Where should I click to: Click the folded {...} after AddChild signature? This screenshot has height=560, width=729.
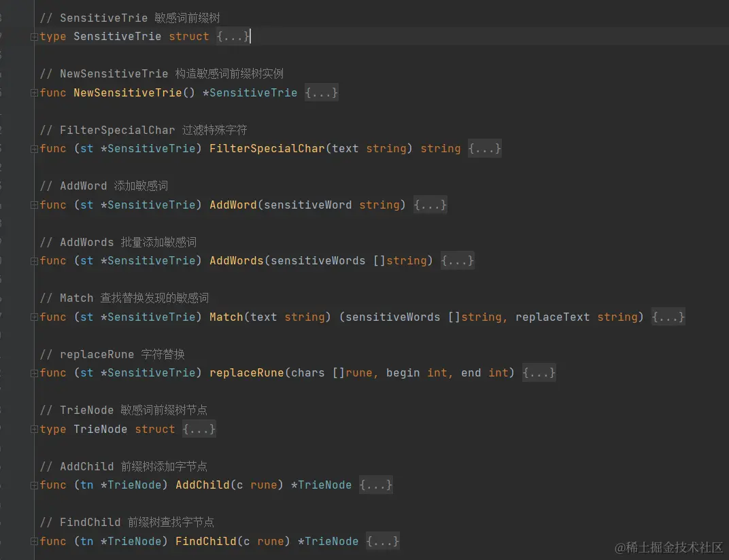pos(375,485)
